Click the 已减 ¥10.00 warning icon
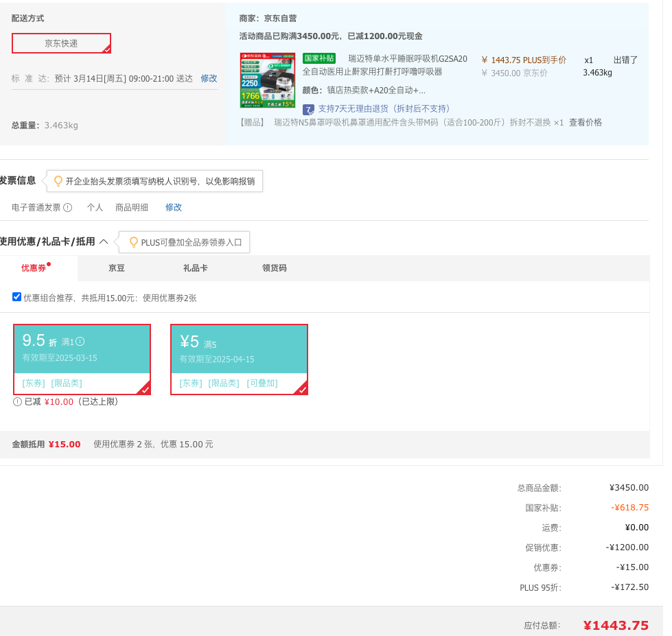The width and height of the screenshot is (672, 636). (x=17, y=402)
